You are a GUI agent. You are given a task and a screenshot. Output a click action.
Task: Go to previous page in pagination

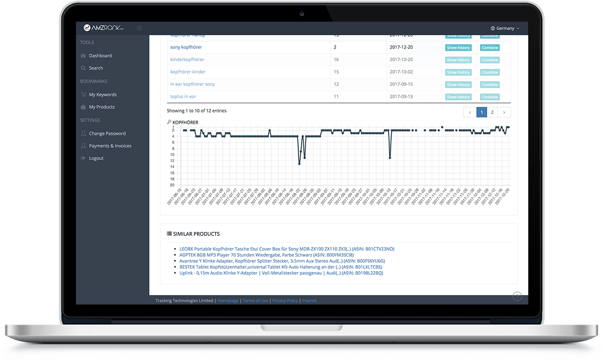click(470, 112)
